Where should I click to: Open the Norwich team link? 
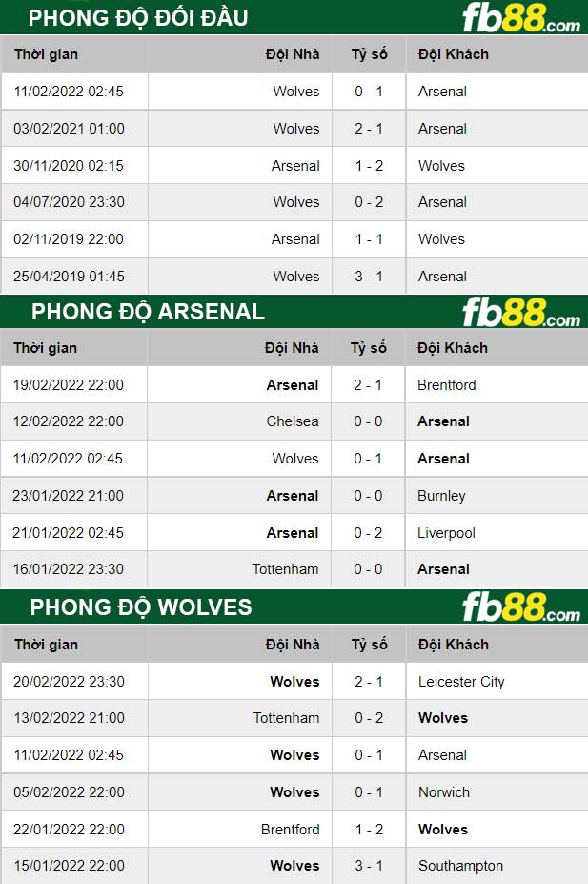click(x=443, y=792)
